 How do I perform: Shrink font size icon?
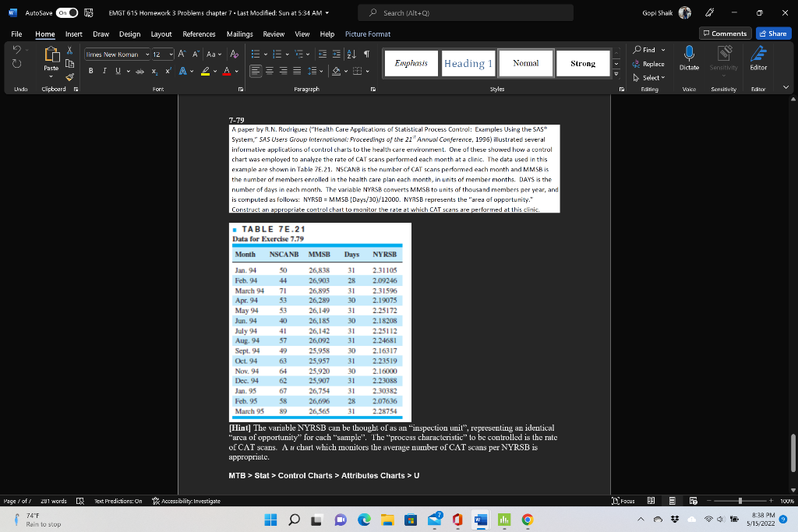pos(196,54)
